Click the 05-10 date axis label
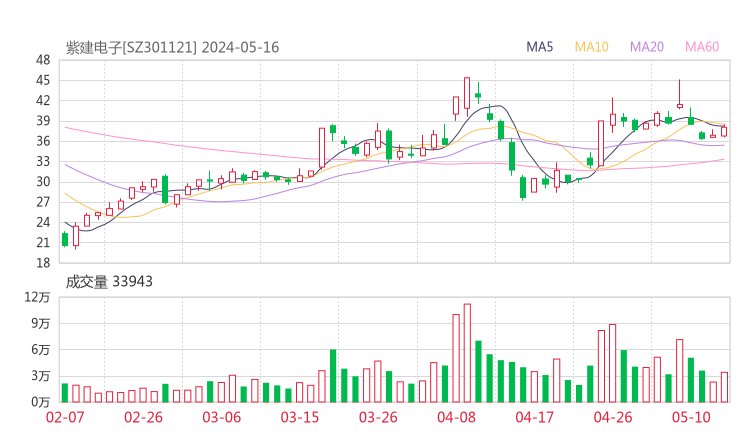This screenshot has height=440, width=740. click(x=691, y=417)
